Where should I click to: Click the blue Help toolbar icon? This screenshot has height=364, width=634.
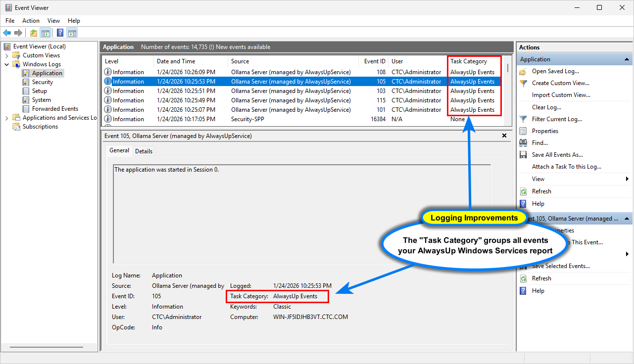point(60,33)
